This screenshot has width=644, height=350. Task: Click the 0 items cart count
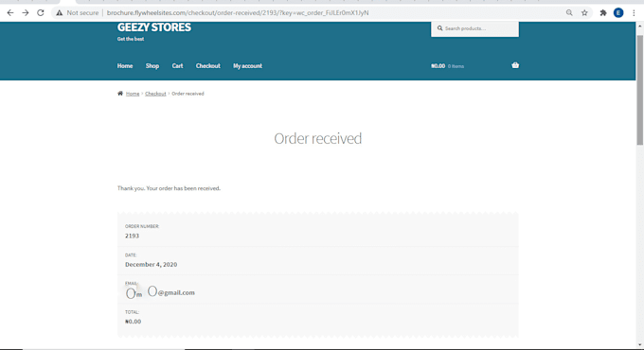coord(456,66)
